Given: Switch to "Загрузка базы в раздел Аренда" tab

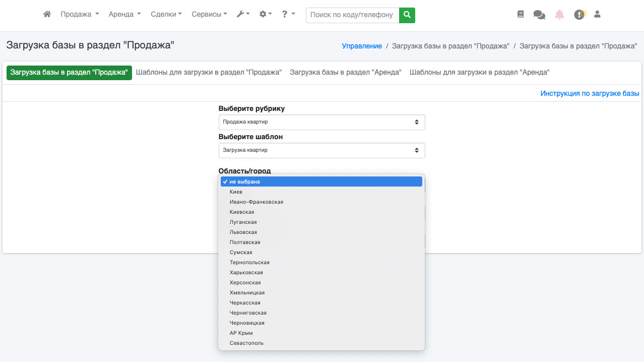Looking at the screenshot, I should pyautogui.click(x=345, y=73).
